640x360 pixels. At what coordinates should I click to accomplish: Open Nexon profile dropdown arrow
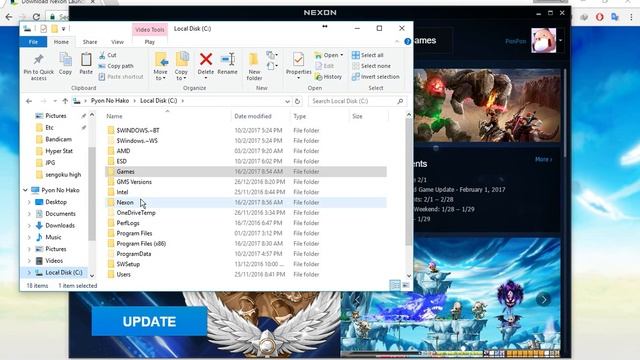tap(560, 40)
